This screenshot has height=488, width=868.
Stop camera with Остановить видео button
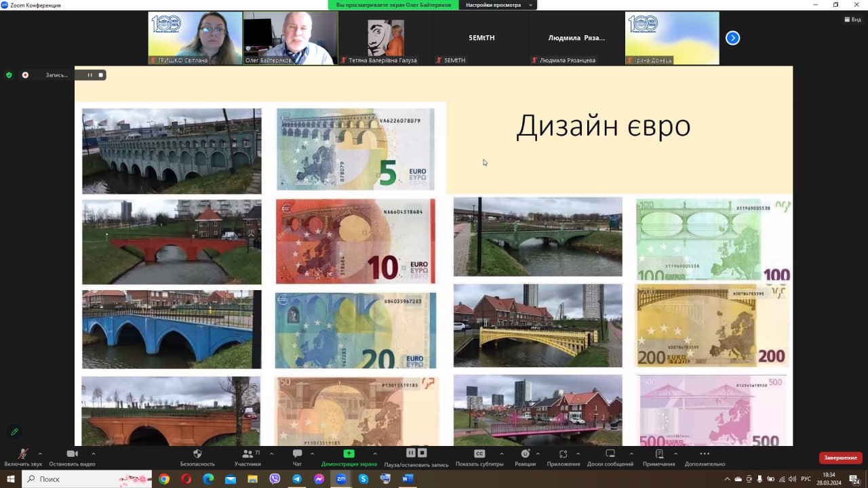pyautogui.click(x=72, y=454)
